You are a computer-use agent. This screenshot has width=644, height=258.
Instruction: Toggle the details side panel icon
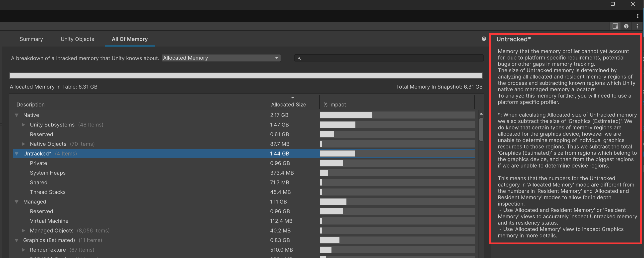[615, 26]
